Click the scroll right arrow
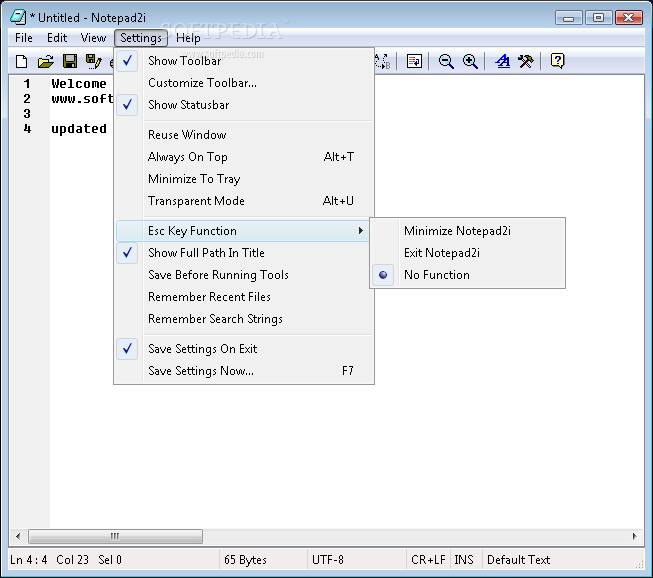Screen dimensions: 653x578 (634, 536)
